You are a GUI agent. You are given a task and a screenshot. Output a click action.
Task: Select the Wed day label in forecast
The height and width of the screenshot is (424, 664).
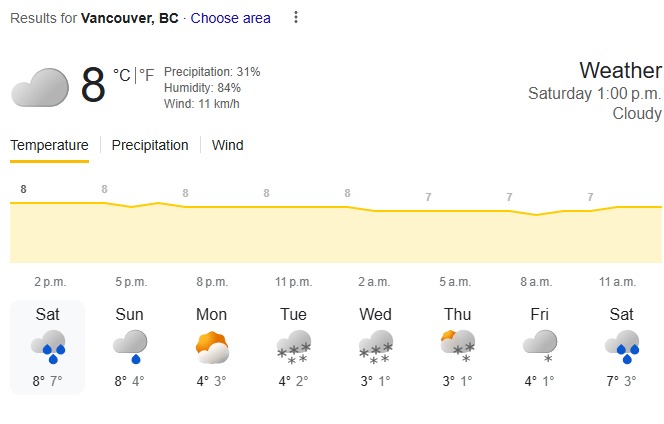click(x=375, y=314)
